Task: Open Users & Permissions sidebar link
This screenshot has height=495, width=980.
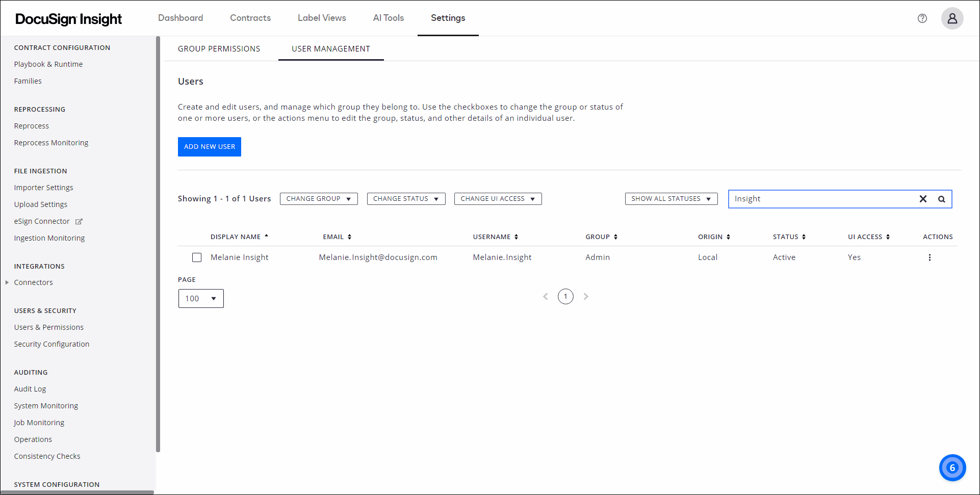Action: coord(49,327)
